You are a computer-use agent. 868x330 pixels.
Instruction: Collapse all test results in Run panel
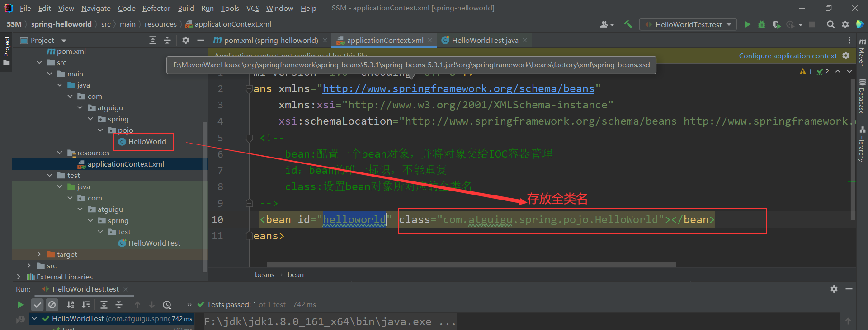(x=119, y=305)
